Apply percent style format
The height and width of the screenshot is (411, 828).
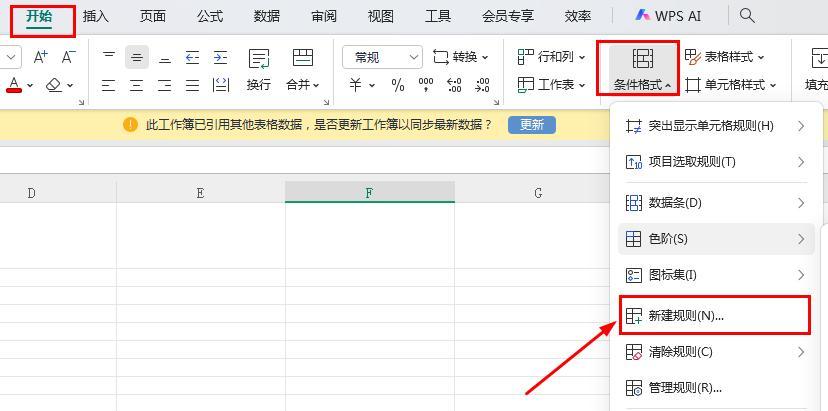coord(398,85)
